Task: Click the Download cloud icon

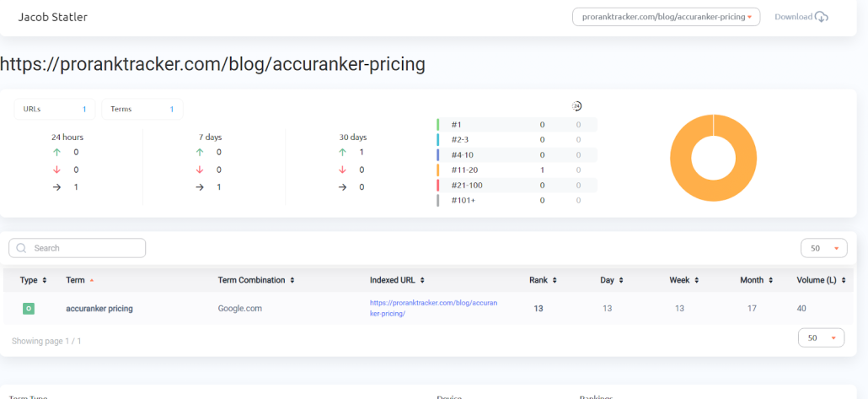Action: 822,17
